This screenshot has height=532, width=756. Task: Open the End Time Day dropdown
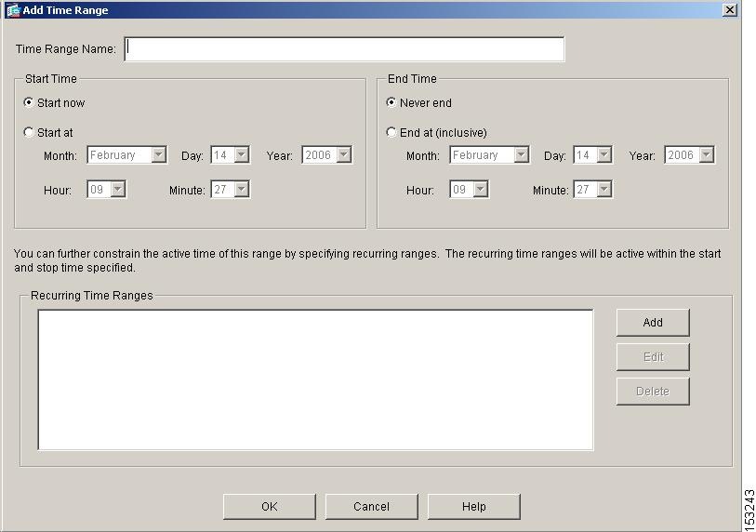tap(592, 154)
